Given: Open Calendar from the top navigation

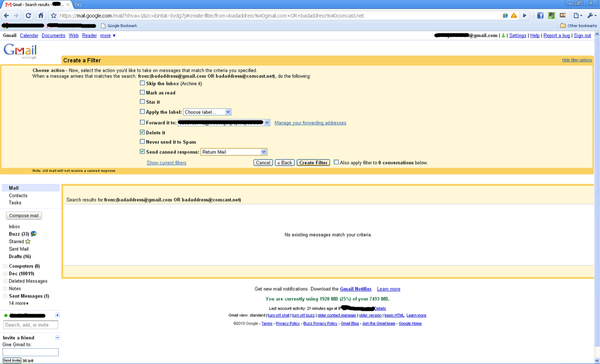Looking at the screenshot, I should pyautogui.click(x=29, y=35).
